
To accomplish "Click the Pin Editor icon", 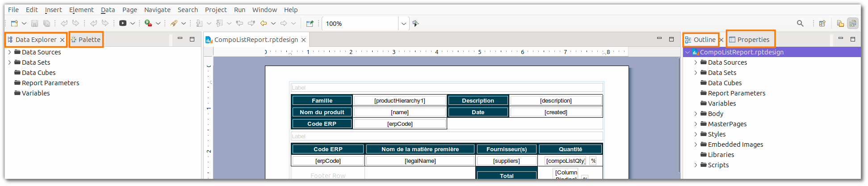I will click(310, 24).
